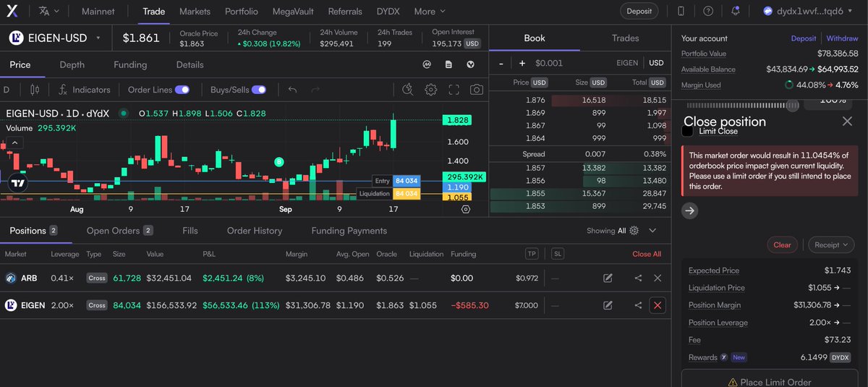
Task: Click the chart undo arrow
Action: pyautogui.click(x=292, y=90)
